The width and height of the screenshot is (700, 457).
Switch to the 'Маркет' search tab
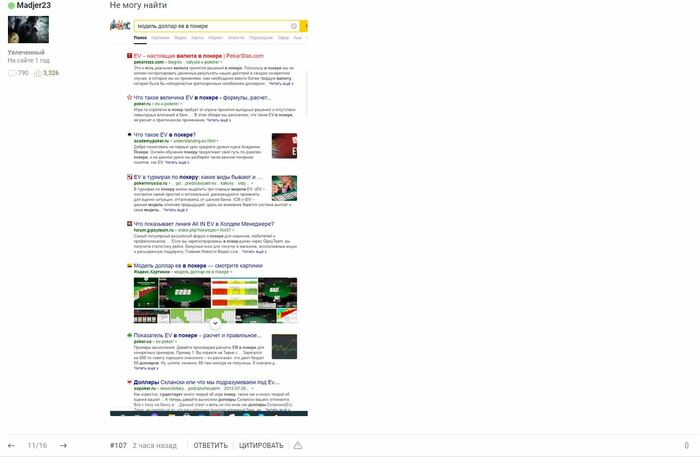(216, 38)
